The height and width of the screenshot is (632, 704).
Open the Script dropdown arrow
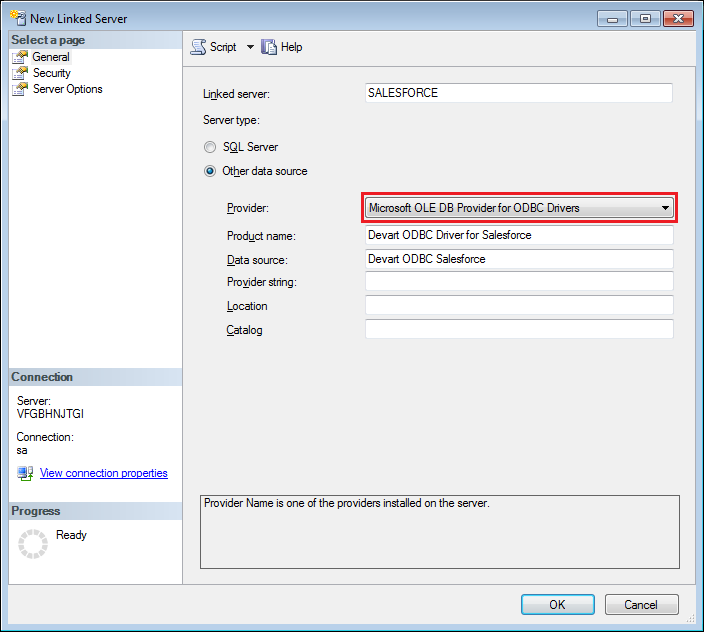pyautogui.click(x=250, y=47)
